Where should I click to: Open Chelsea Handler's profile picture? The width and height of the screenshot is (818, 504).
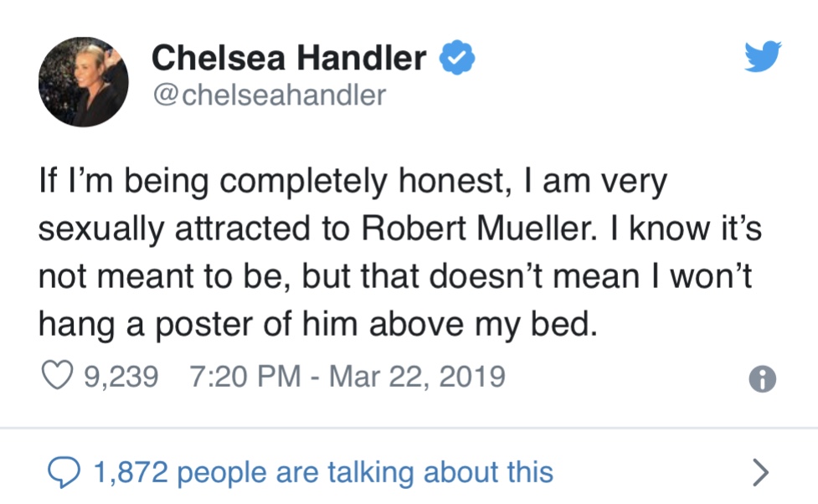(x=84, y=82)
